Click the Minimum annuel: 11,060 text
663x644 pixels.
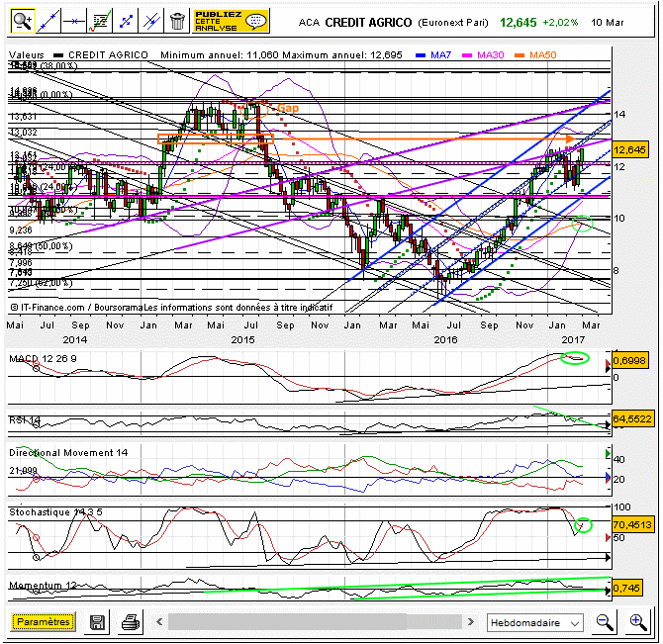[220, 55]
